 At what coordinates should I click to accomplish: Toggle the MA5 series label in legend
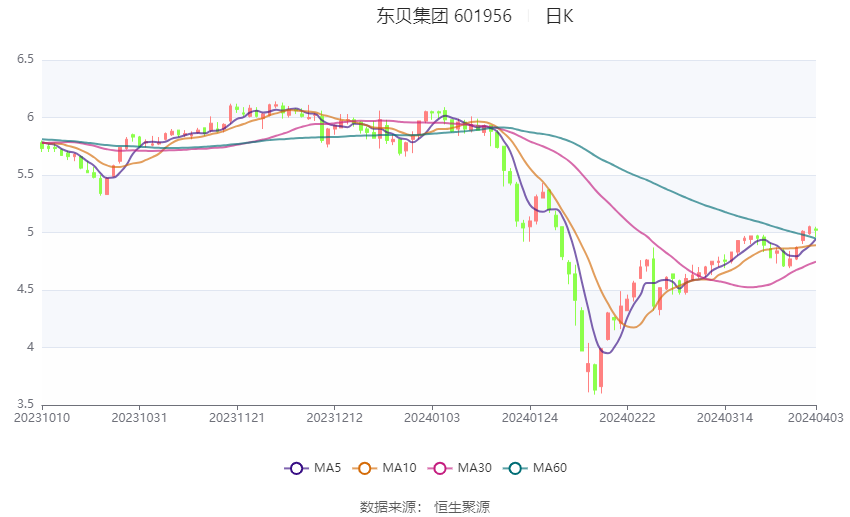(x=327, y=468)
